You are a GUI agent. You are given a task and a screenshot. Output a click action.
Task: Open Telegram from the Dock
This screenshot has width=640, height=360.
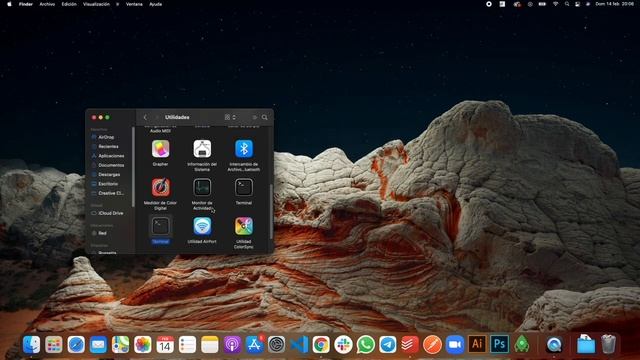pyautogui.click(x=388, y=344)
